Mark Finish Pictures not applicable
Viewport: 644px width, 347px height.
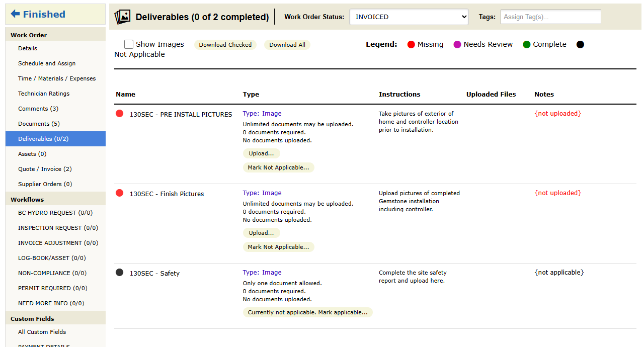tap(279, 247)
